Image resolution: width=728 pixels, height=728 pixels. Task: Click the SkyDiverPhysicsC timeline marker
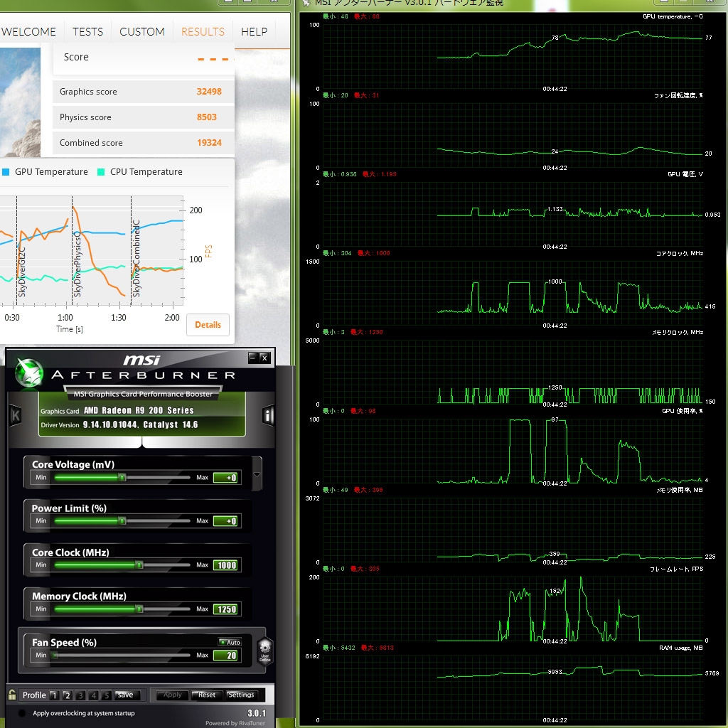click(77, 264)
